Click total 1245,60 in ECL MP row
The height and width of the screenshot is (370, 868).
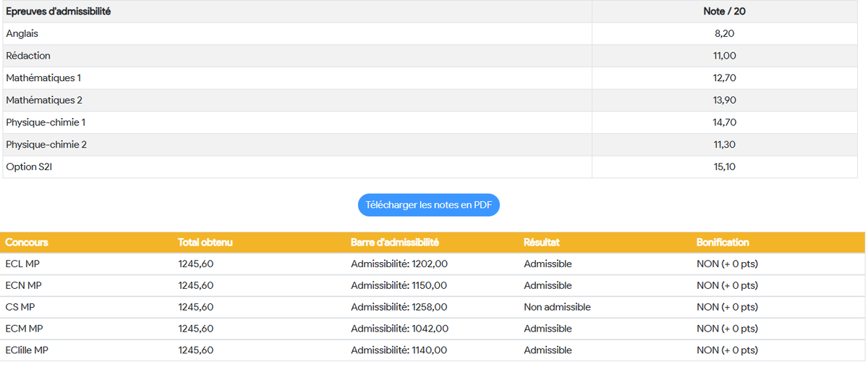(x=196, y=264)
